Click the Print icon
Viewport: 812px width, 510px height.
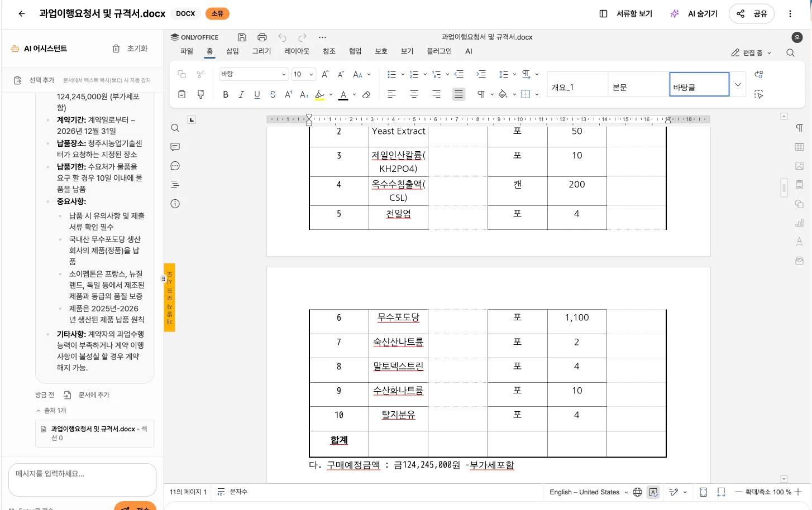262,37
